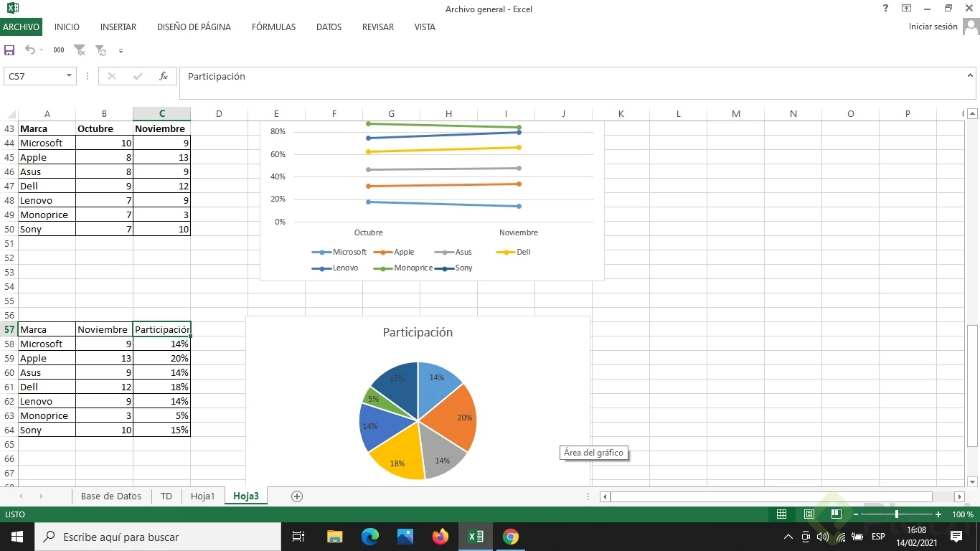The image size is (980, 551).
Task: Switch to Normal view in status bar
Action: point(782,514)
